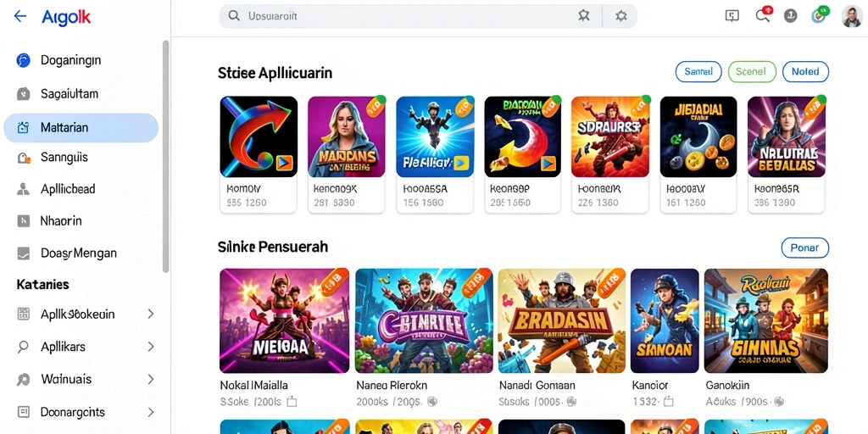The image size is (868, 434).
Task: Select Mattarian in the sidebar
Action: tap(81, 128)
